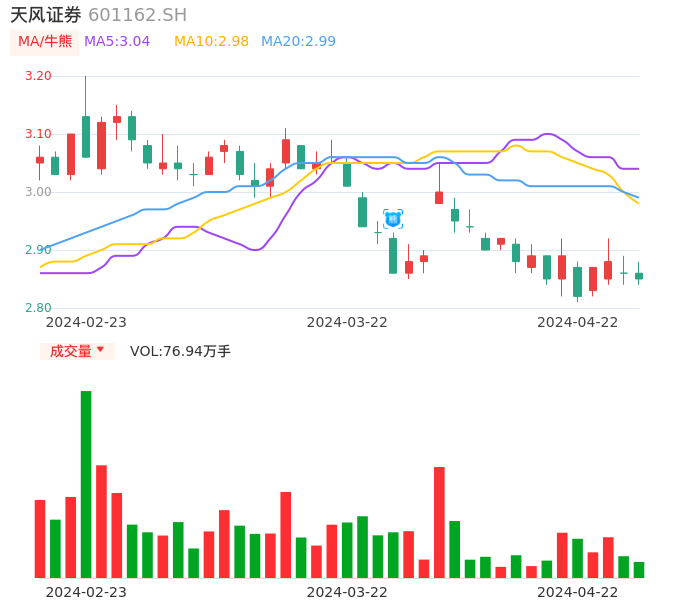This screenshot has width=686, height=606.
Task: Toggle the MA/牛熊 indicator button
Action: pos(45,42)
